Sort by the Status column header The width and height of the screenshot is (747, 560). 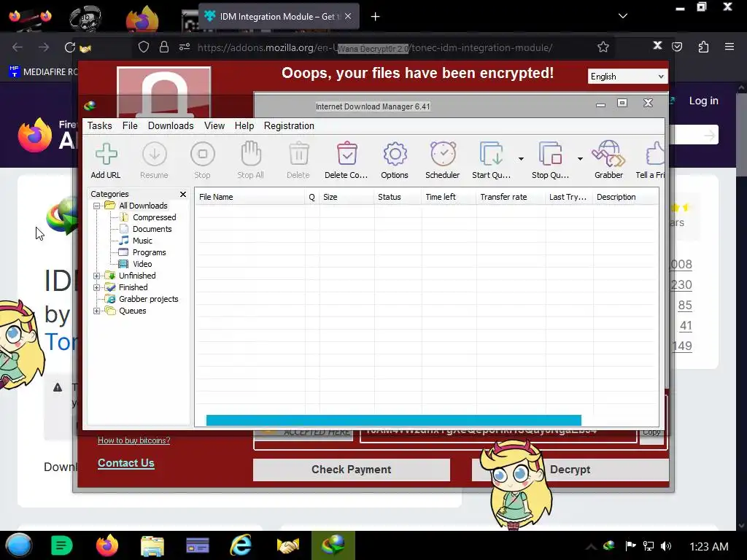tap(398, 197)
